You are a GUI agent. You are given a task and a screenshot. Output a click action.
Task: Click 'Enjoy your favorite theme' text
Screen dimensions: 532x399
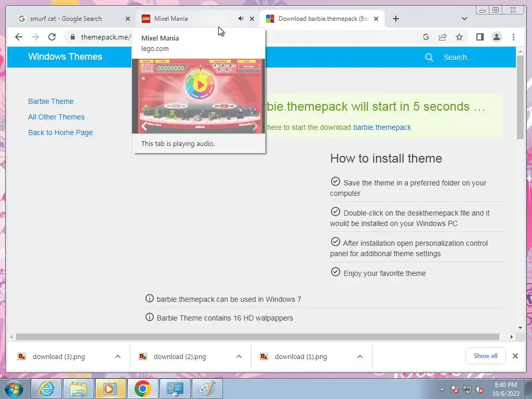[384, 273]
